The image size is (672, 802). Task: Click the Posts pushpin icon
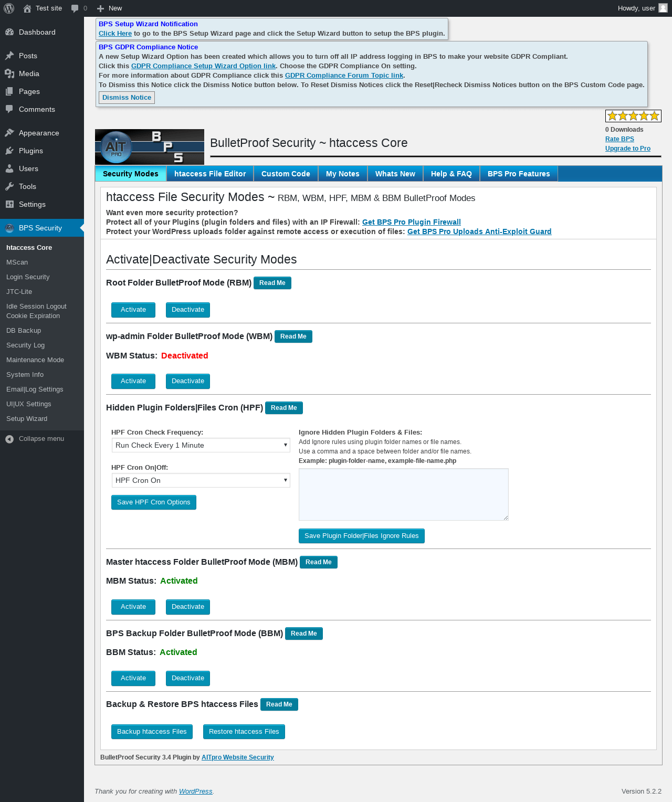pyautogui.click(x=9, y=56)
